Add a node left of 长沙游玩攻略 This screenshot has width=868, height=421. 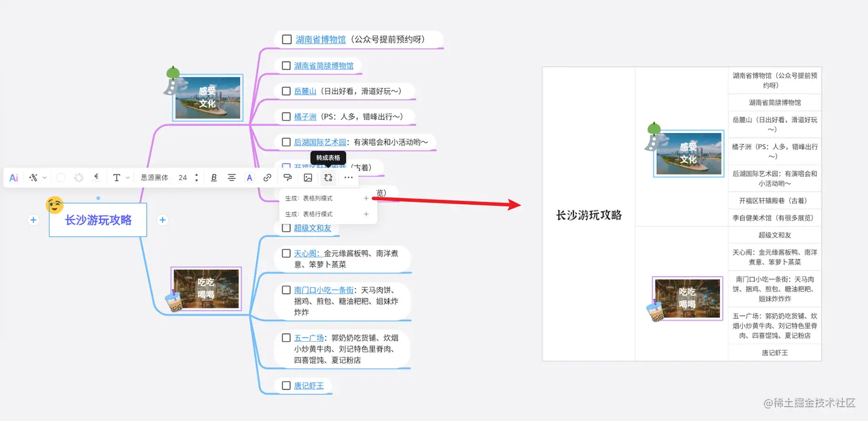coord(33,220)
